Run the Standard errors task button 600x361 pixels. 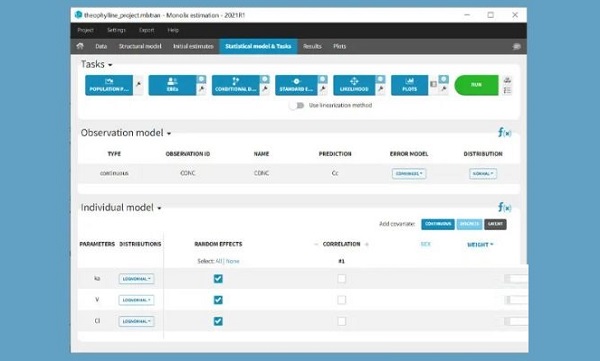[296, 85]
